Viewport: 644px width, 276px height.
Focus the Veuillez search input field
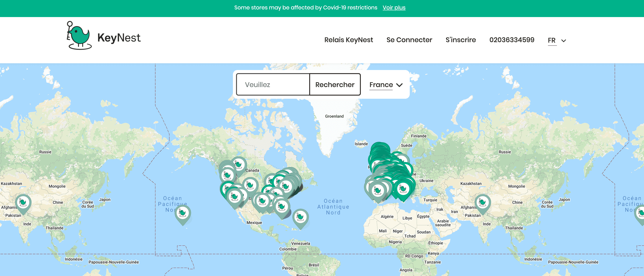pos(273,85)
